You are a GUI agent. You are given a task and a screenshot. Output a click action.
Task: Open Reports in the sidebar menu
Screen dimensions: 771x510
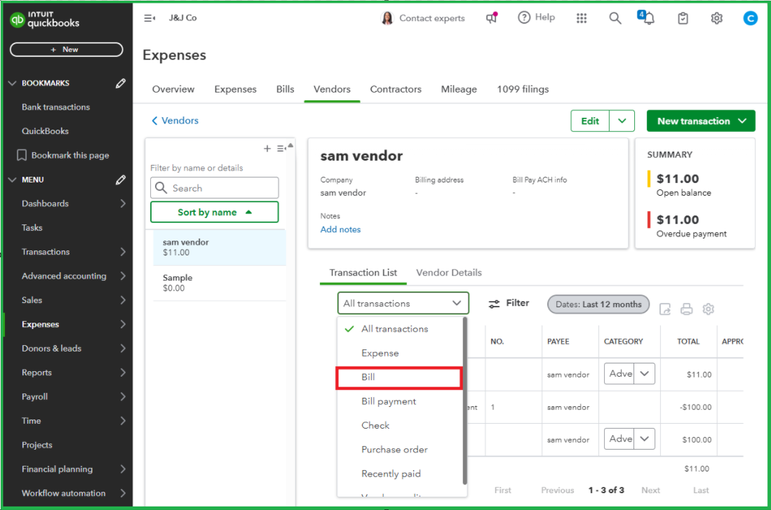click(36, 372)
